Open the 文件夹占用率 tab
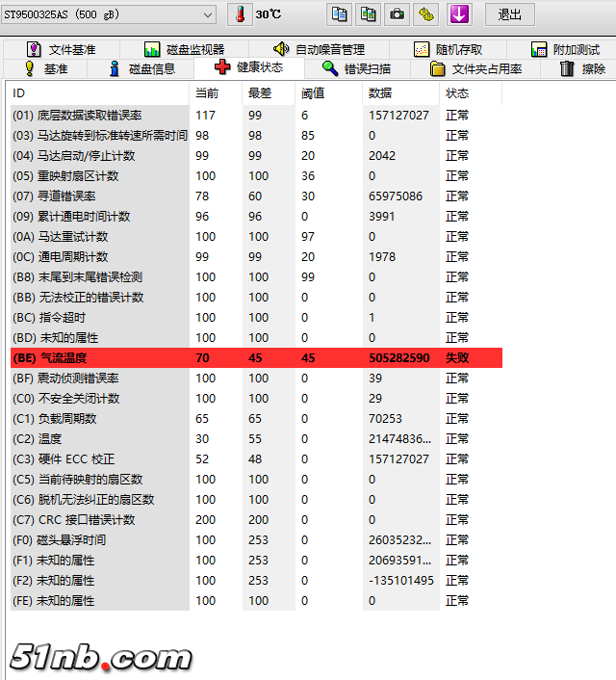Viewport: 616px width, 680px height. 475,69
